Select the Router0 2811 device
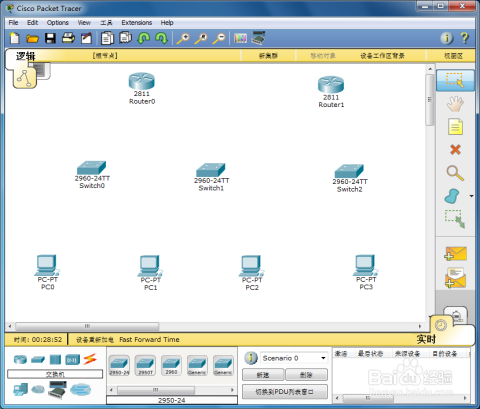 point(142,81)
